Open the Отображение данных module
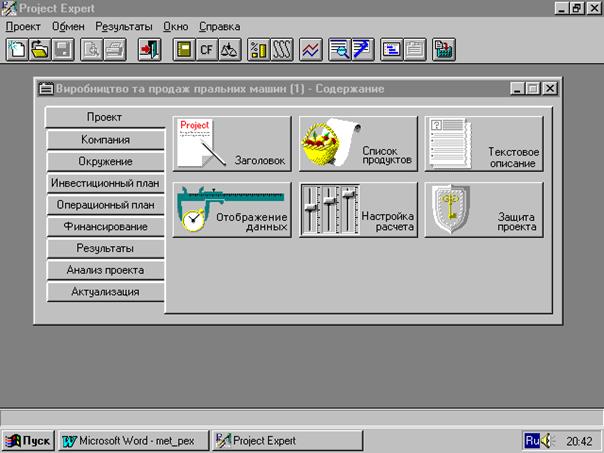604x453 pixels. [232, 210]
